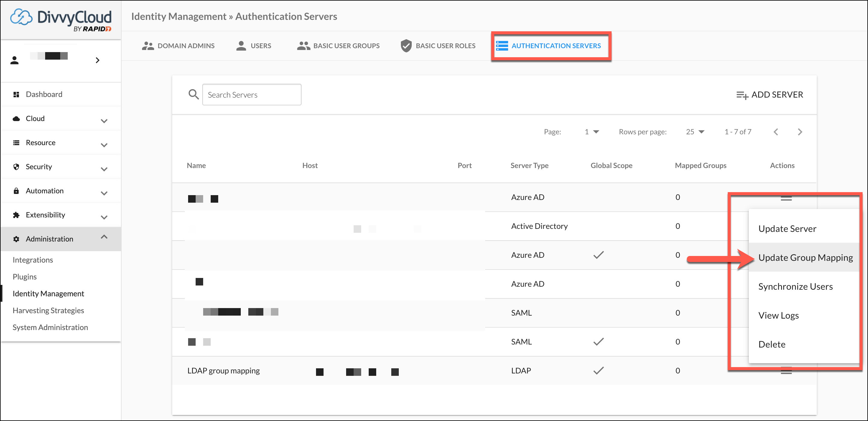
Task: Click the '1 - 7 of 7' pagination text
Action: (x=738, y=132)
